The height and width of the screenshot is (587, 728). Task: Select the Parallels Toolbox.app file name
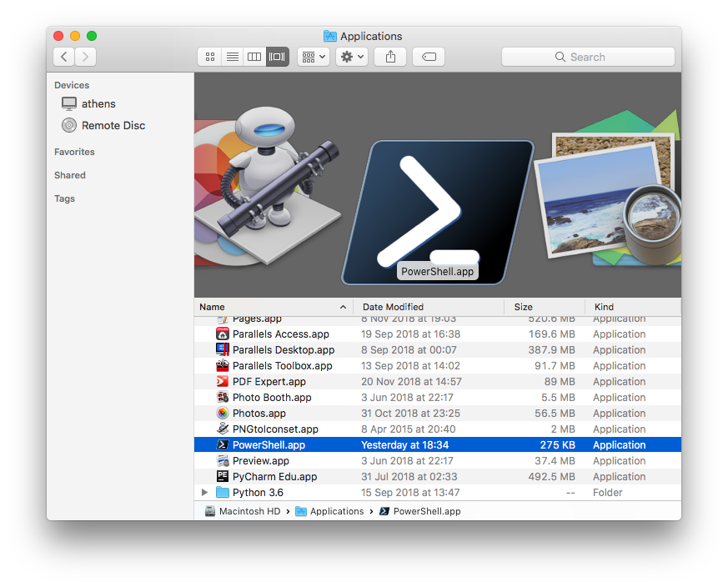[283, 366]
